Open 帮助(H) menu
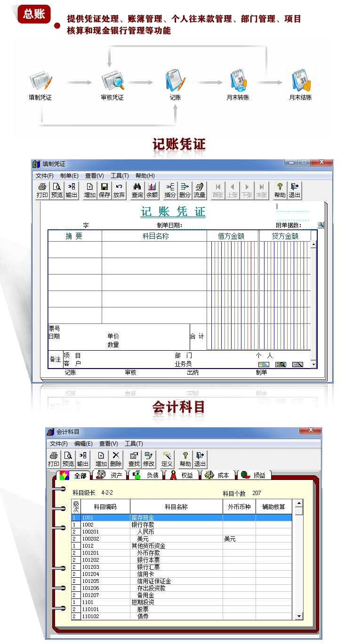Viewport: 353px width, 644px height. tap(145, 175)
